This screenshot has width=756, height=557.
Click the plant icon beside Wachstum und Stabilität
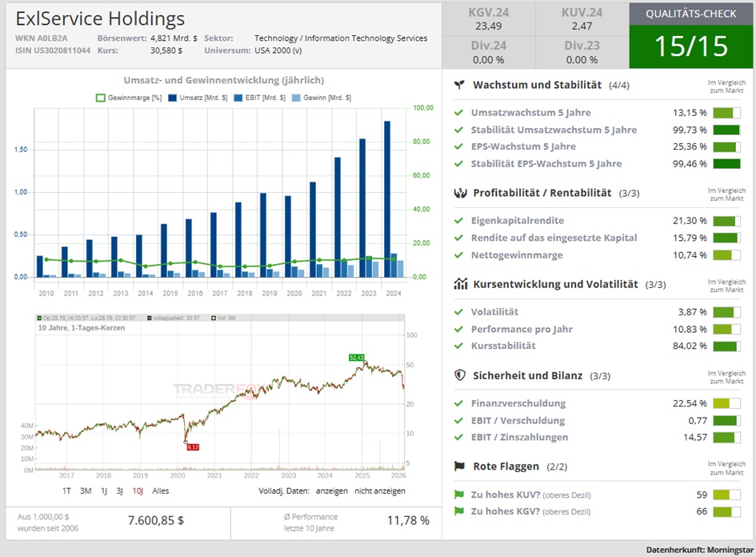[x=459, y=84]
